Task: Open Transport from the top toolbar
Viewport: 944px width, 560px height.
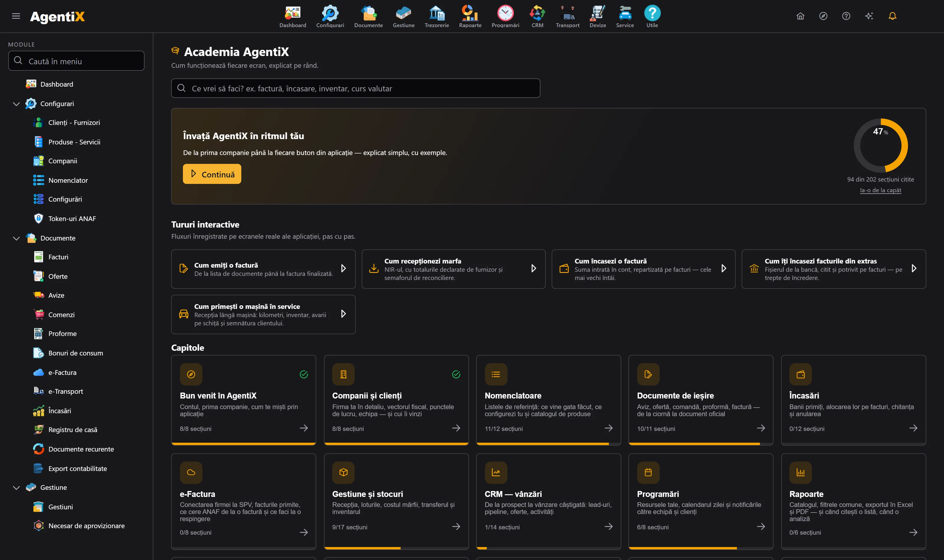Action: [568, 17]
